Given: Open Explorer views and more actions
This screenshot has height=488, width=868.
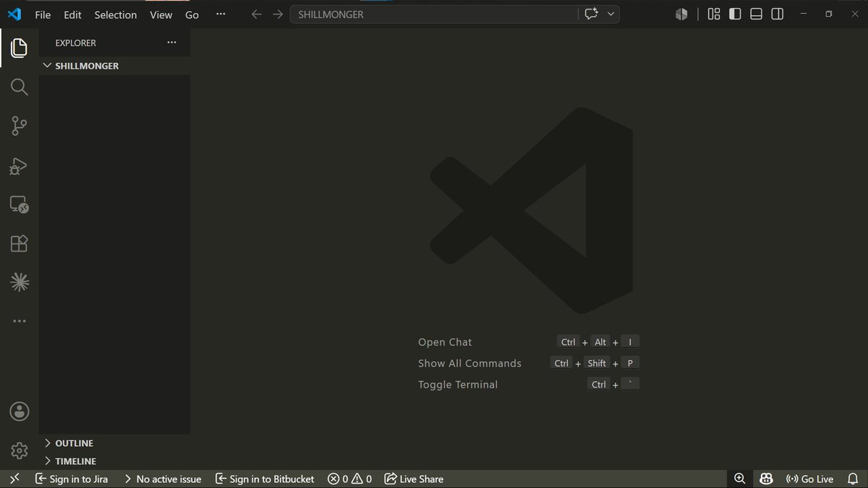Looking at the screenshot, I should [171, 43].
